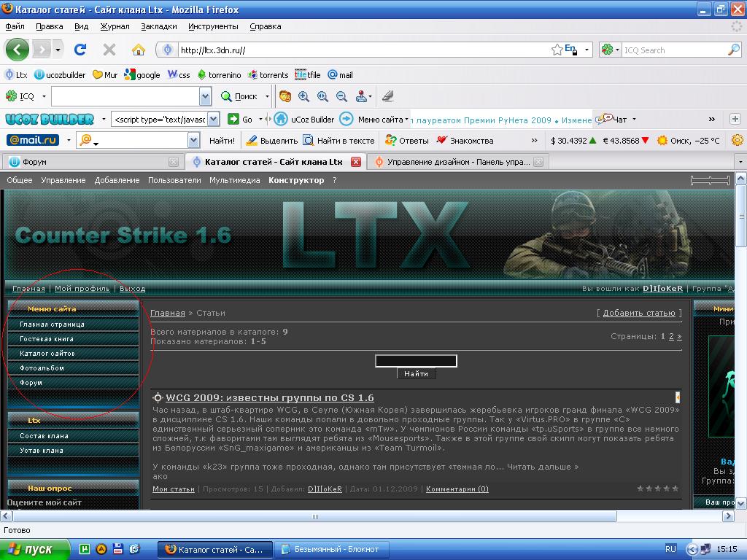Expand the Mail.ru search field dropdown
Screen dimensions: 747x560
point(193,140)
